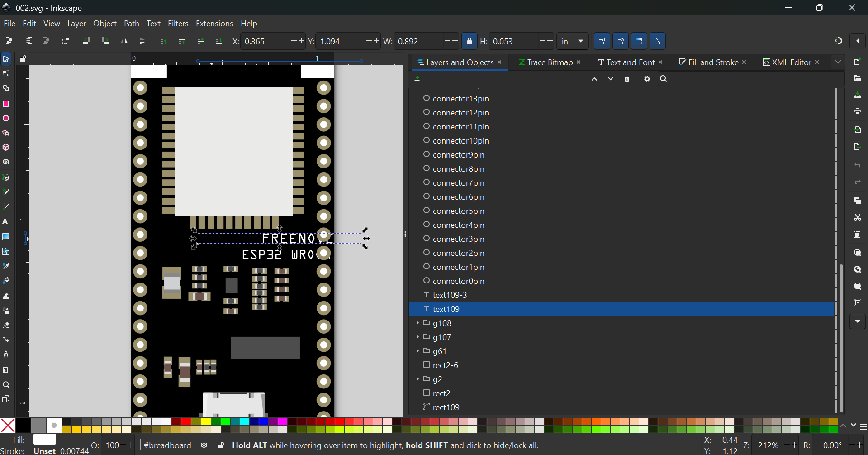868x455 pixels.
Task: Add a new layer
Action: 417,79
